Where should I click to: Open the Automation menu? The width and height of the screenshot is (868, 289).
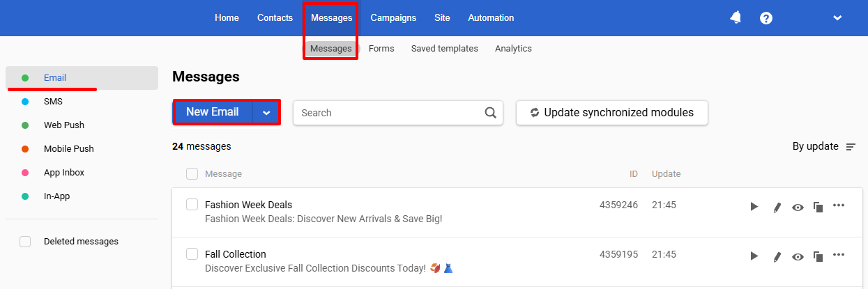point(491,18)
